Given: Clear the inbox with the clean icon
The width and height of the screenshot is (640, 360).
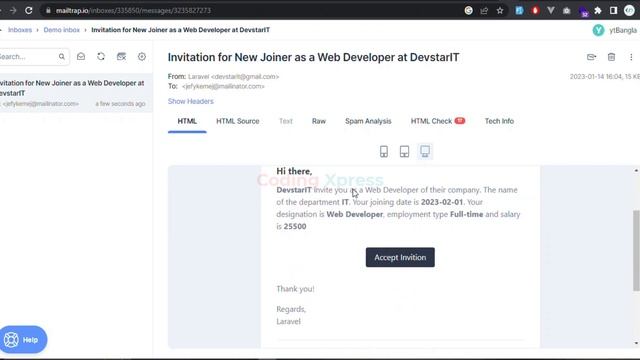Looking at the screenshot, I should tap(121, 57).
